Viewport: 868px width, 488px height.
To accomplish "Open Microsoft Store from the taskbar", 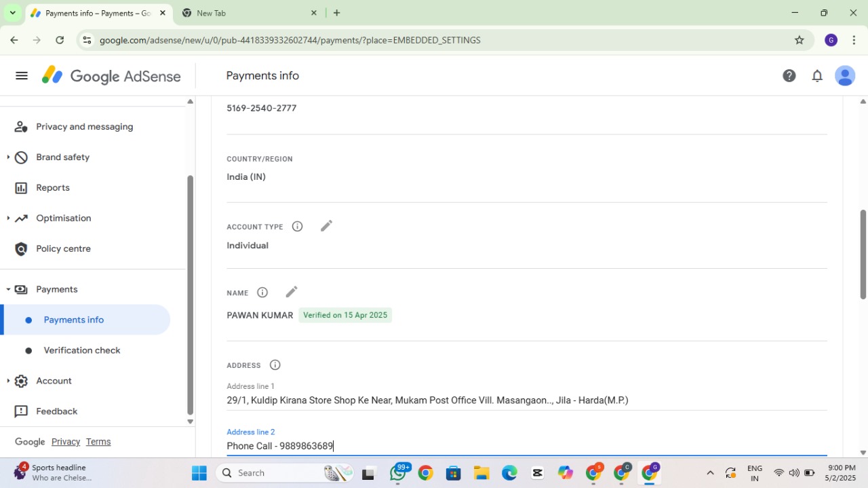I will point(454,473).
